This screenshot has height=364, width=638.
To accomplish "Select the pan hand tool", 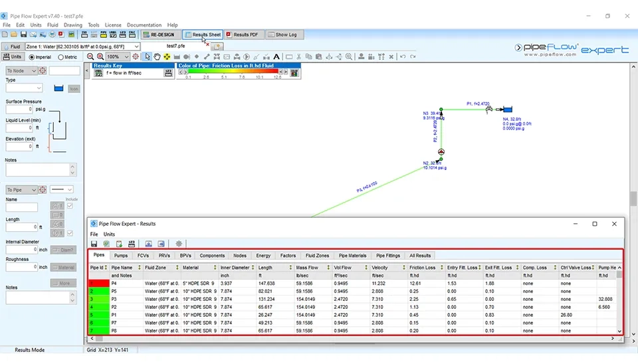I will [158, 57].
